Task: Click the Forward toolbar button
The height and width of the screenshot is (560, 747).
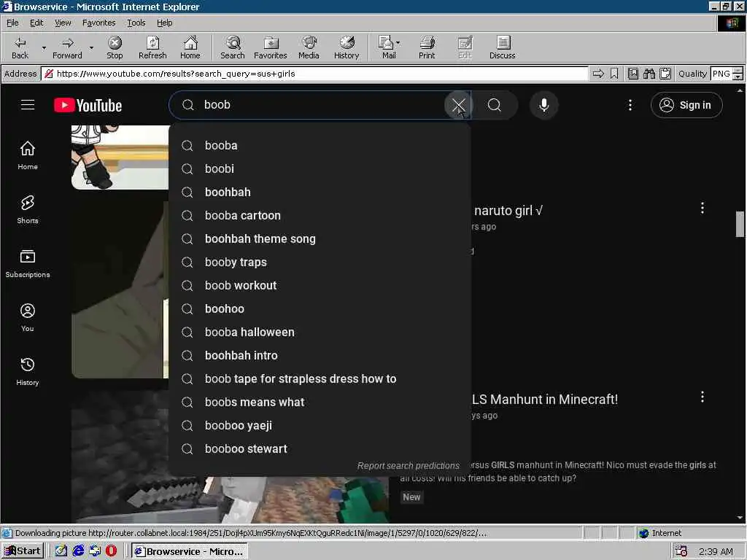Action: point(67,47)
